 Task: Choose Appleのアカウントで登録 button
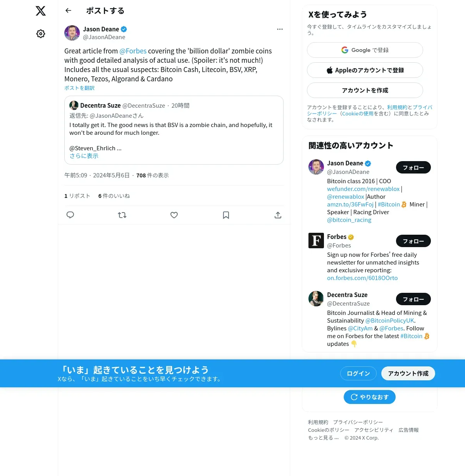365,70
